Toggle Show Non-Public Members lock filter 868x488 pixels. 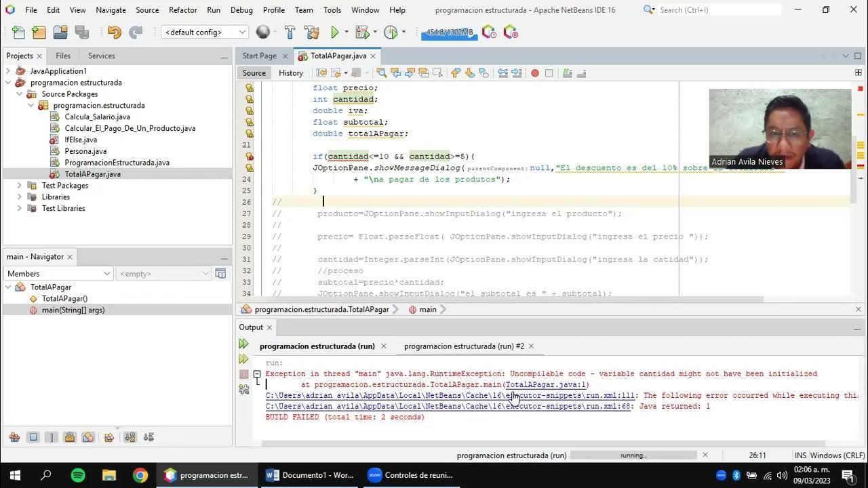click(69, 437)
